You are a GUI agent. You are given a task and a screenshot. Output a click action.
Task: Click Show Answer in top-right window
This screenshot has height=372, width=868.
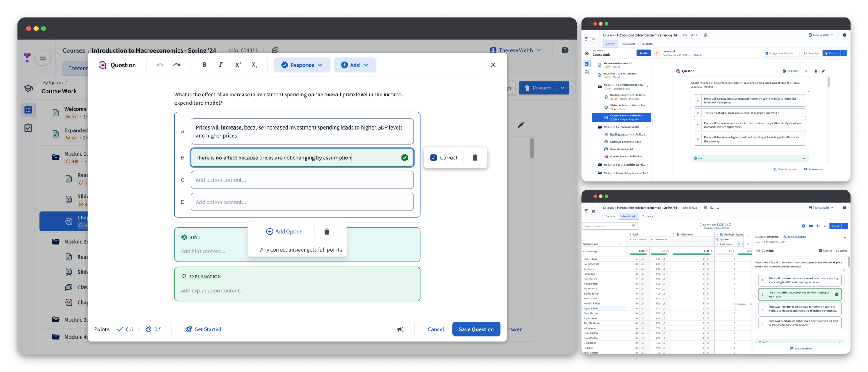(x=814, y=169)
